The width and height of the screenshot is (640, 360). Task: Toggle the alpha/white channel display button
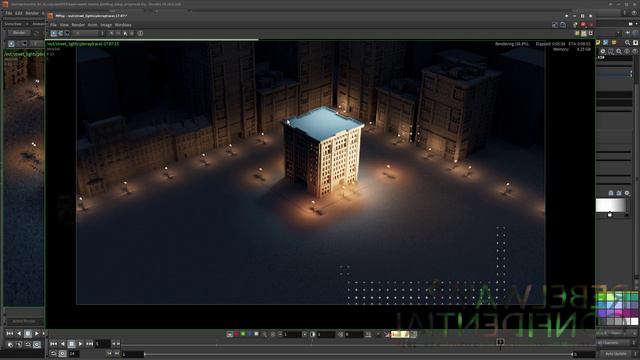[256, 334]
